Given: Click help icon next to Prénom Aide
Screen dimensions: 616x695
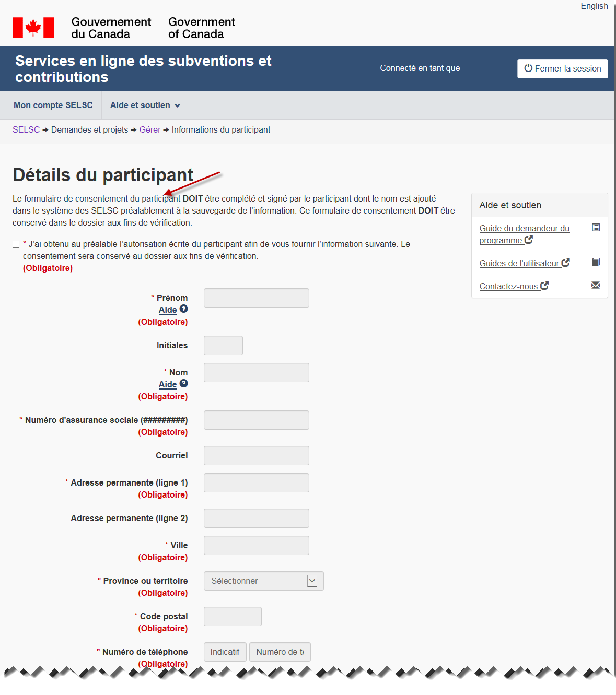Looking at the screenshot, I should coord(183,309).
